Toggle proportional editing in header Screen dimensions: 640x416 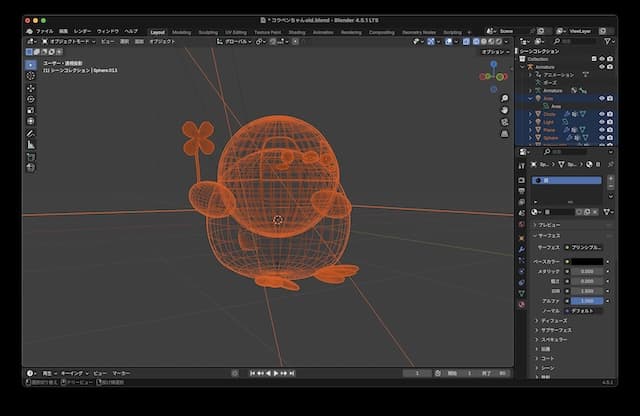[x=295, y=42]
